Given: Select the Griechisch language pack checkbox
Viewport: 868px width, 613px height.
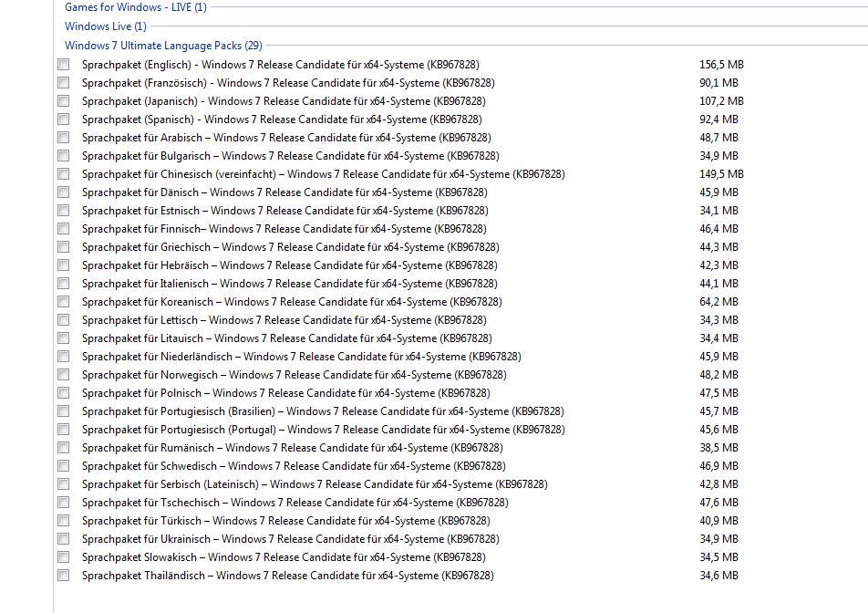Looking at the screenshot, I should (64, 247).
